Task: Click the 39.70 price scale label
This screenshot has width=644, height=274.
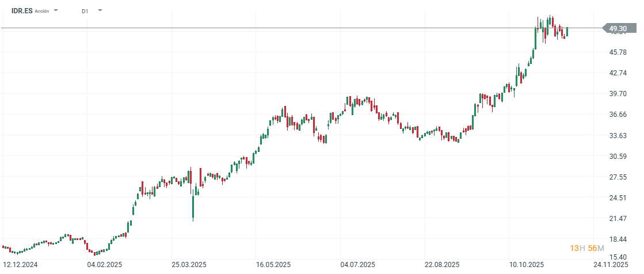Action: pos(618,94)
